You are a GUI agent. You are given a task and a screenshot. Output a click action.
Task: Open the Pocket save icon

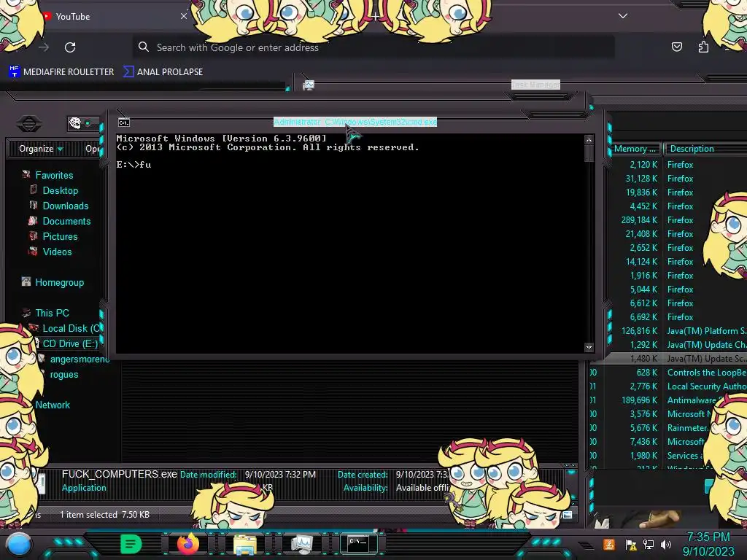click(x=676, y=47)
